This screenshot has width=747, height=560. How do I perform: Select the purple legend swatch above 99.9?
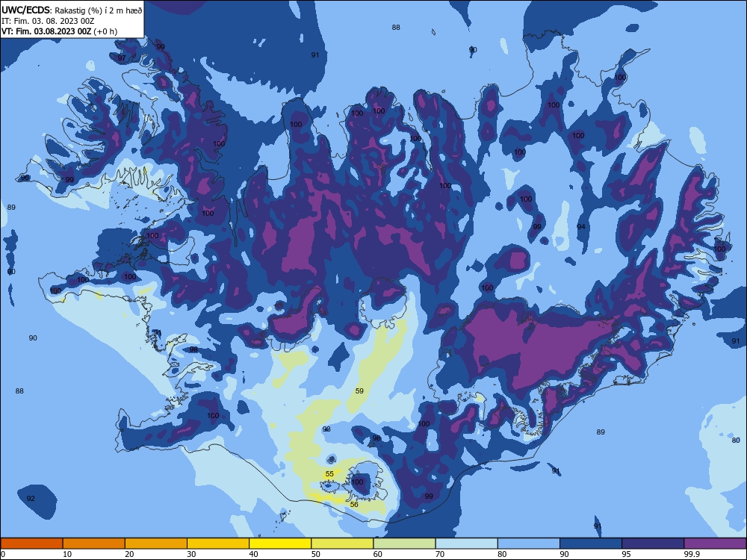click(715, 544)
